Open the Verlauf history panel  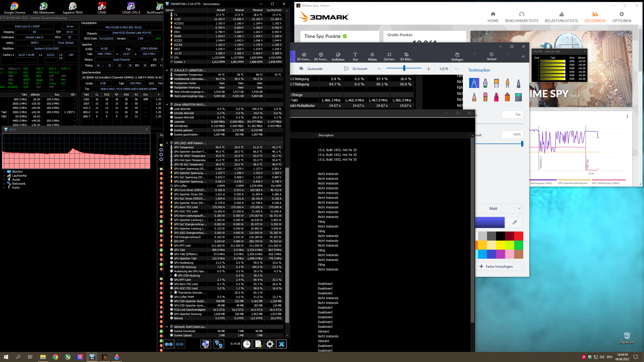(x=492, y=57)
